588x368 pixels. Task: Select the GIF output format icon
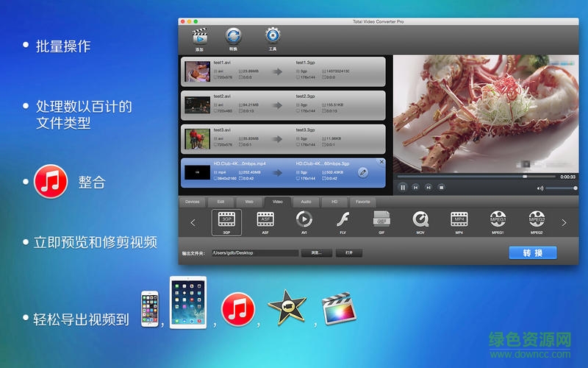(x=381, y=219)
